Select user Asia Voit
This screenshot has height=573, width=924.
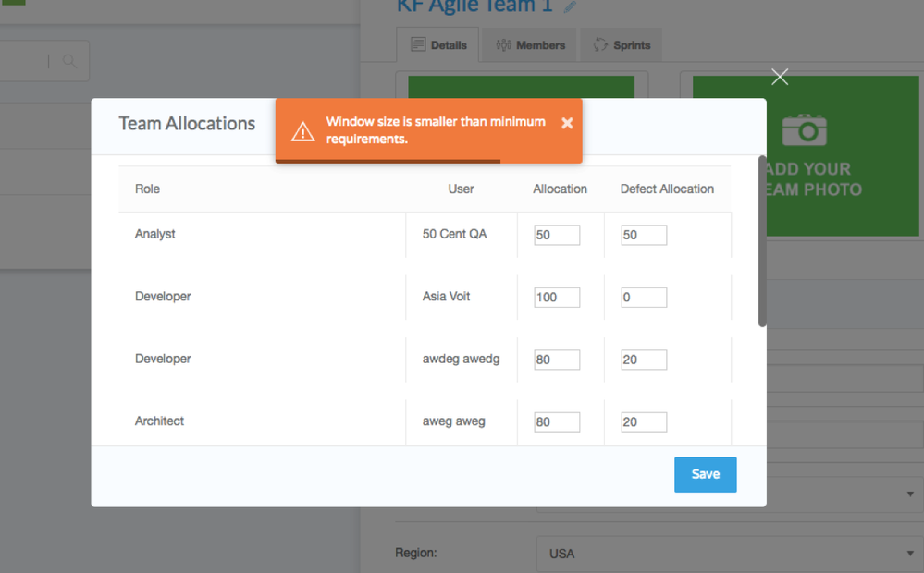[446, 297]
